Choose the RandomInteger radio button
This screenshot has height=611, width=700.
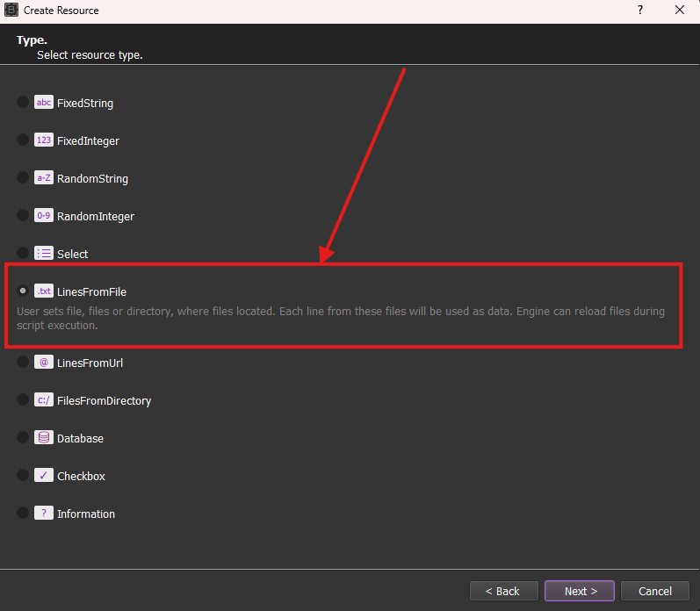(x=23, y=216)
